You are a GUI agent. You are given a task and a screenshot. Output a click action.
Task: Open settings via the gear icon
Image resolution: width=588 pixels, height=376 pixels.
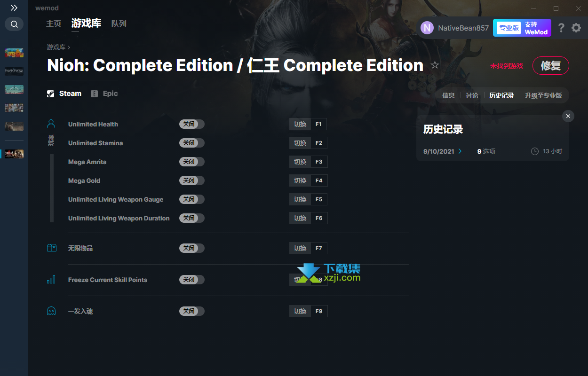click(x=576, y=28)
